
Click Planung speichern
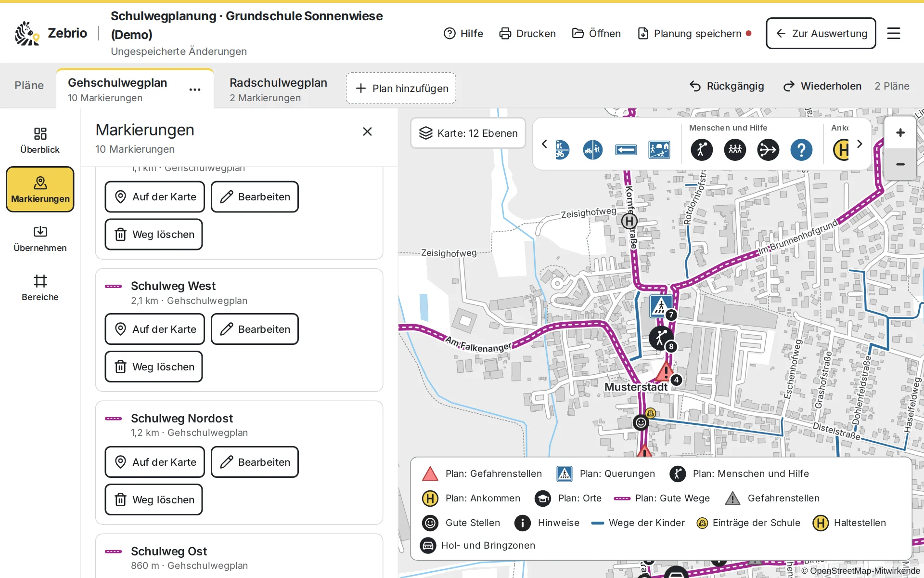click(694, 33)
